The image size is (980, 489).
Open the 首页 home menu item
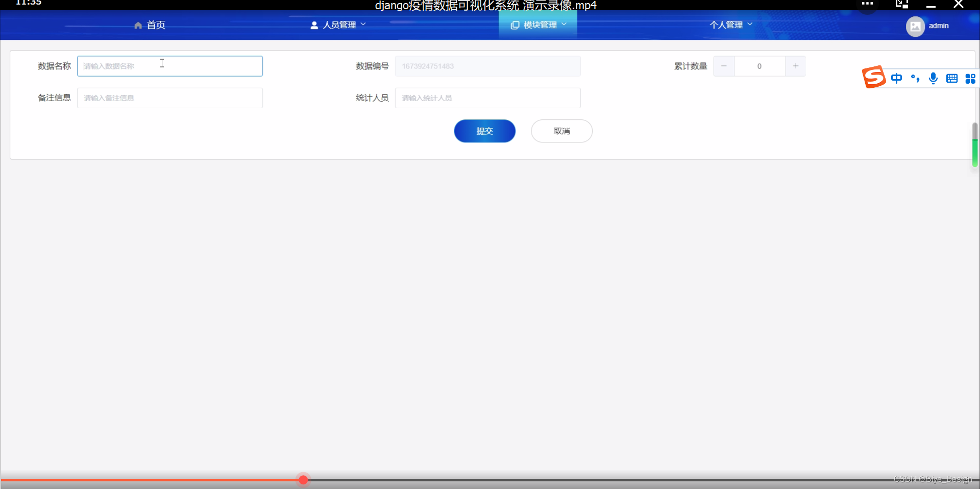150,25
